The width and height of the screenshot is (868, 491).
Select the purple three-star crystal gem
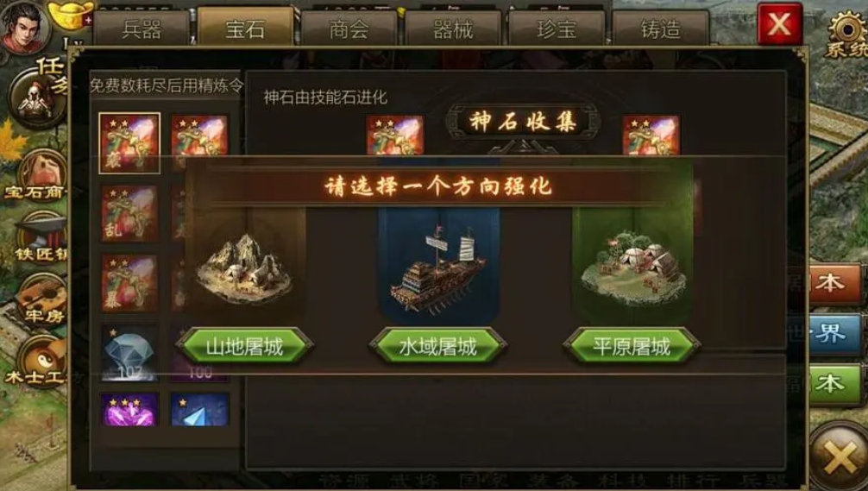[x=129, y=409]
